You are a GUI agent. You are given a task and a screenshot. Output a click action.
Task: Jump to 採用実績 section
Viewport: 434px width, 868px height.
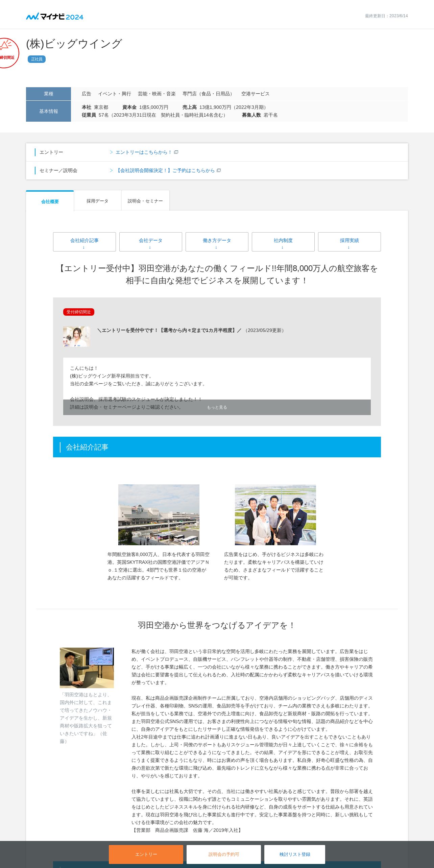349,242
